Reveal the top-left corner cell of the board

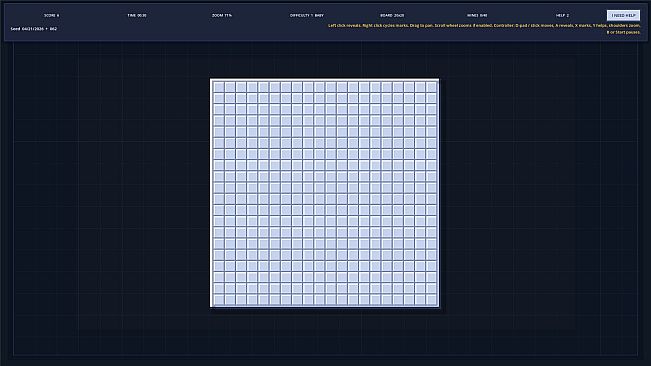click(x=218, y=87)
